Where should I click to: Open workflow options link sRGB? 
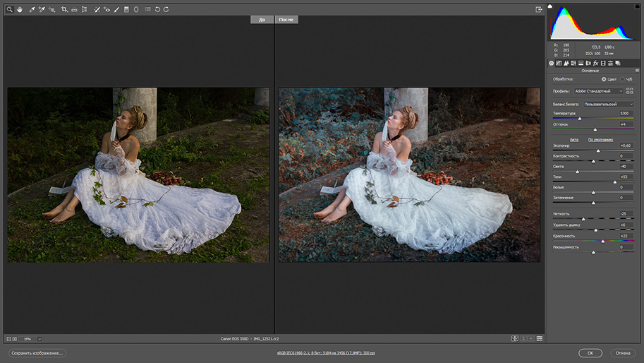(x=325, y=352)
